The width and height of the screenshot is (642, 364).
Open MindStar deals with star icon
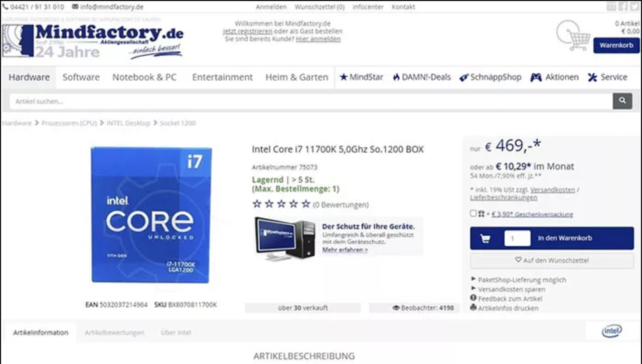tap(361, 77)
